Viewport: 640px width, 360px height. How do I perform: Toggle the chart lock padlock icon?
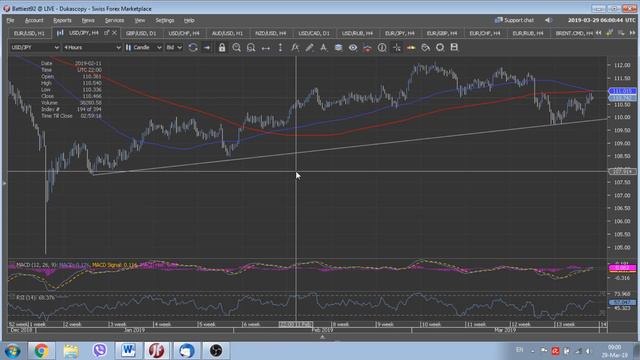(222, 48)
